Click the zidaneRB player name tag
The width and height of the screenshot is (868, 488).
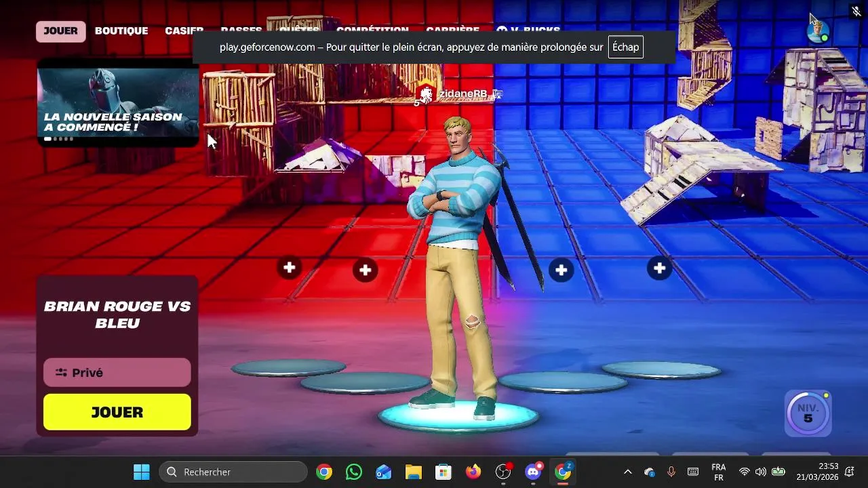coord(462,94)
